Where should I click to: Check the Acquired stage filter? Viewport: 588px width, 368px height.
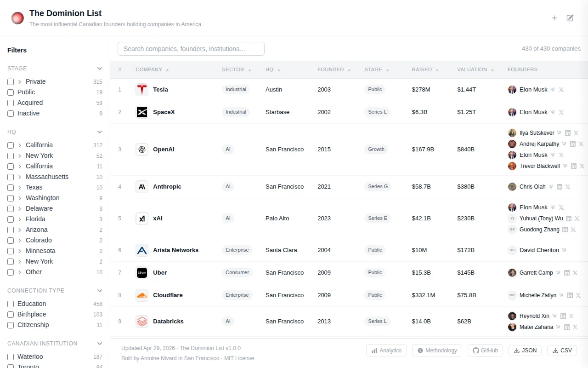(11, 103)
